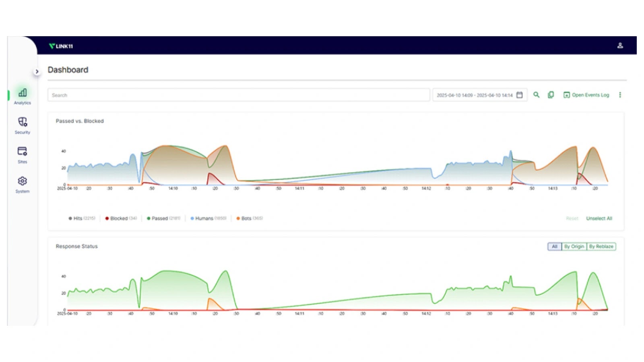The image size is (644, 362).
Task: Click the Link11 logo
Action: click(x=61, y=46)
